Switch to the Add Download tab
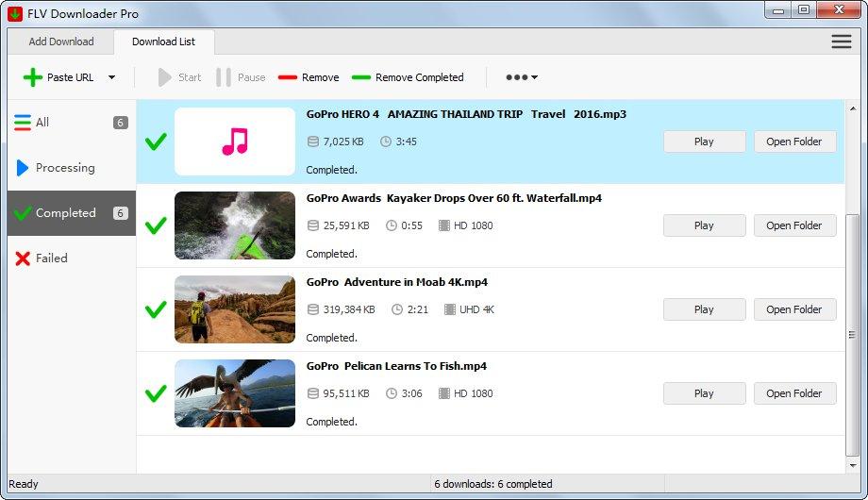Viewport: 868px width, 500px height. click(61, 42)
